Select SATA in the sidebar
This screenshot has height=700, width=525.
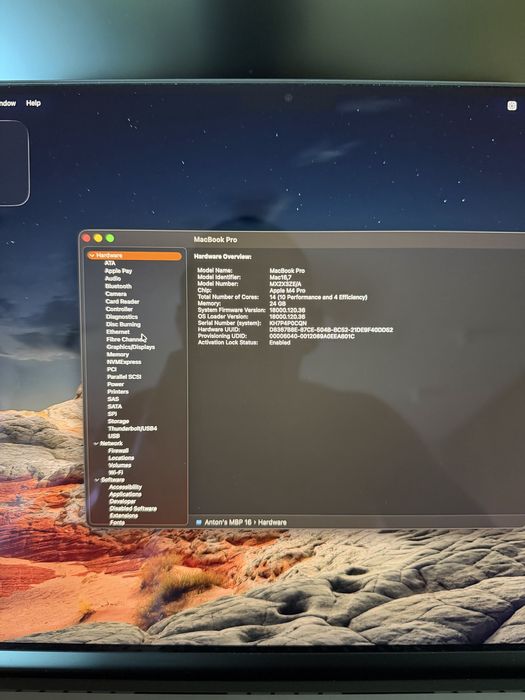115,407
